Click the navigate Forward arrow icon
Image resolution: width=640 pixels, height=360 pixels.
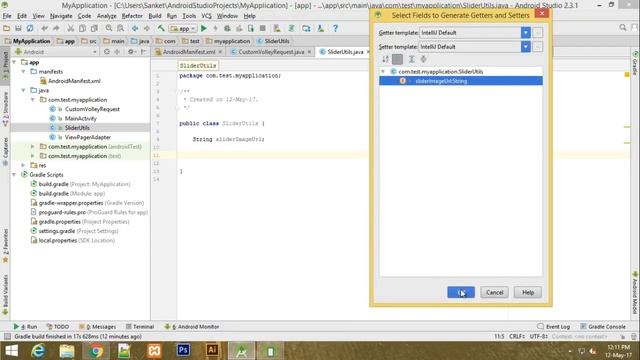click(147, 28)
